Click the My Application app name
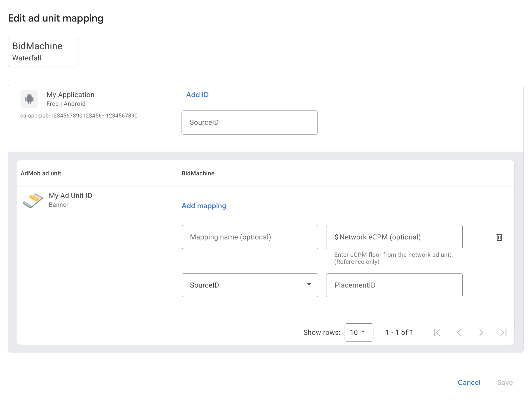Screen dimensions: 532x400 pyautogui.click(x=70, y=95)
